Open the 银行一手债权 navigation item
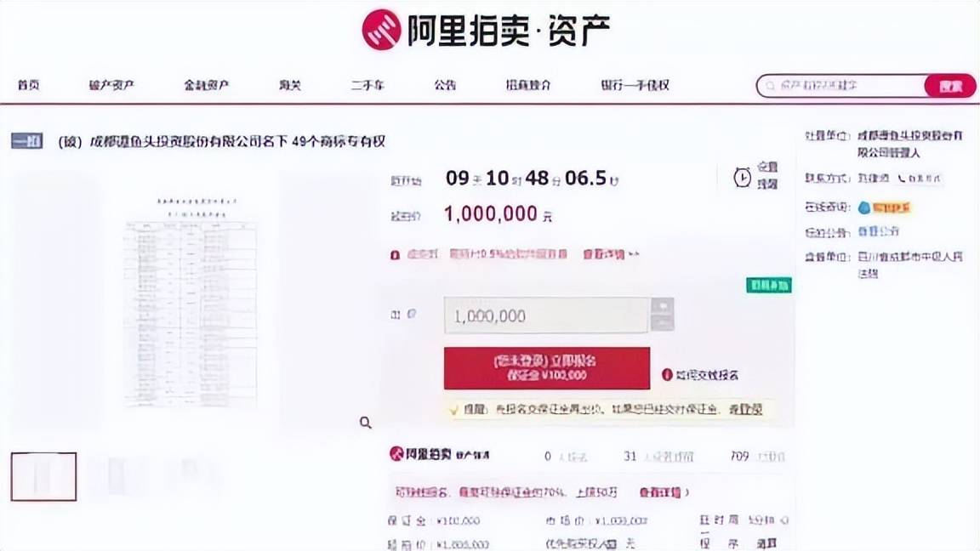Image resolution: width=980 pixels, height=551 pixels. pyautogui.click(x=635, y=85)
